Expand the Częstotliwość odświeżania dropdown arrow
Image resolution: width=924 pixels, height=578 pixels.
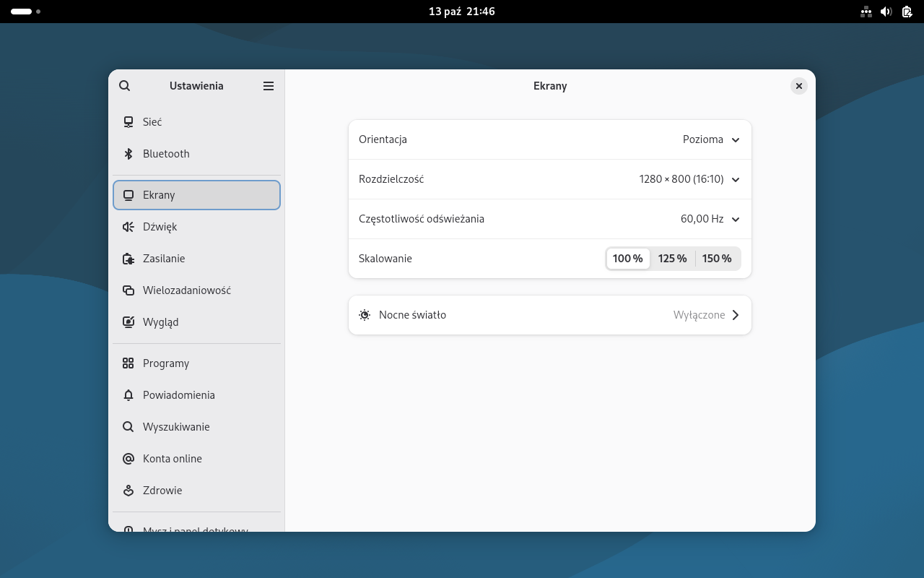736,220
